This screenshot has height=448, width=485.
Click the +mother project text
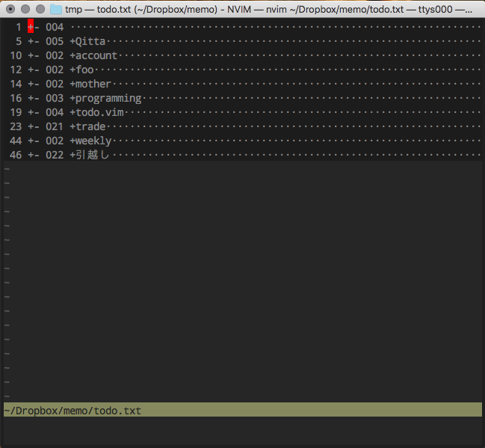point(90,85)
